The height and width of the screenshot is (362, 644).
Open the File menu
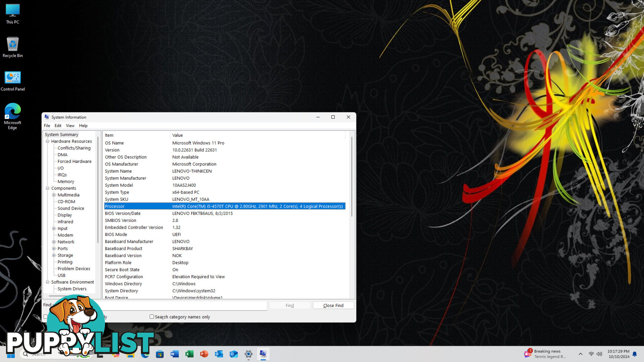click(47, 126)
